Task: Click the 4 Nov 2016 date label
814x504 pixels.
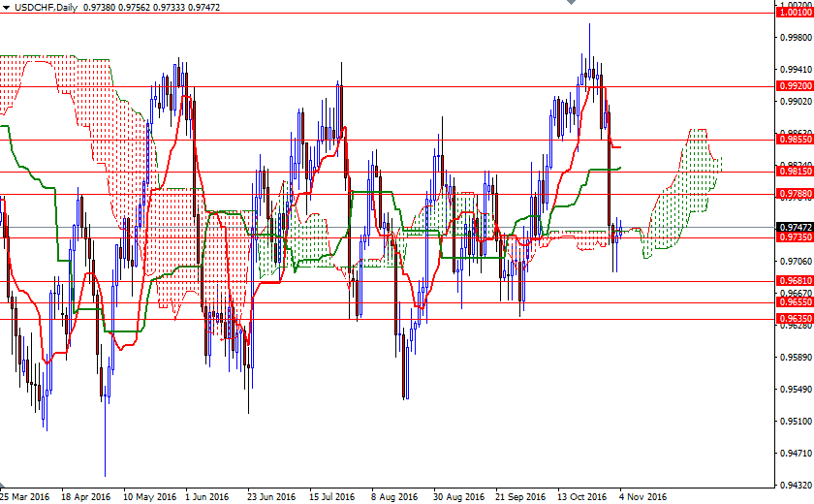Action: [x=642, y=497]
